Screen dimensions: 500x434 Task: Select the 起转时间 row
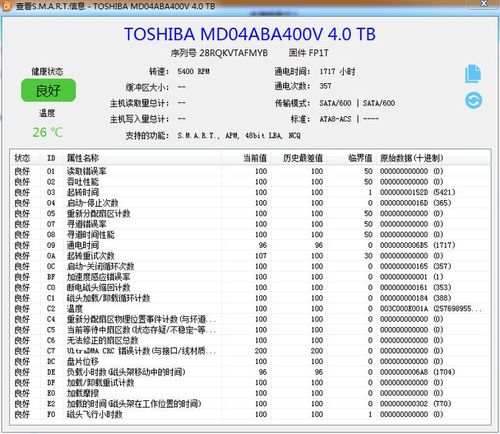tap(250, 192)
